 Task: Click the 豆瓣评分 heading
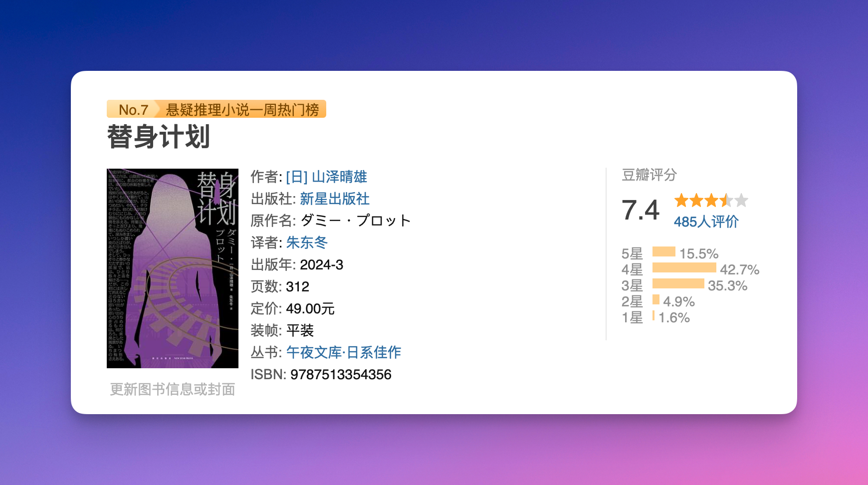click(x=649, y=175)
